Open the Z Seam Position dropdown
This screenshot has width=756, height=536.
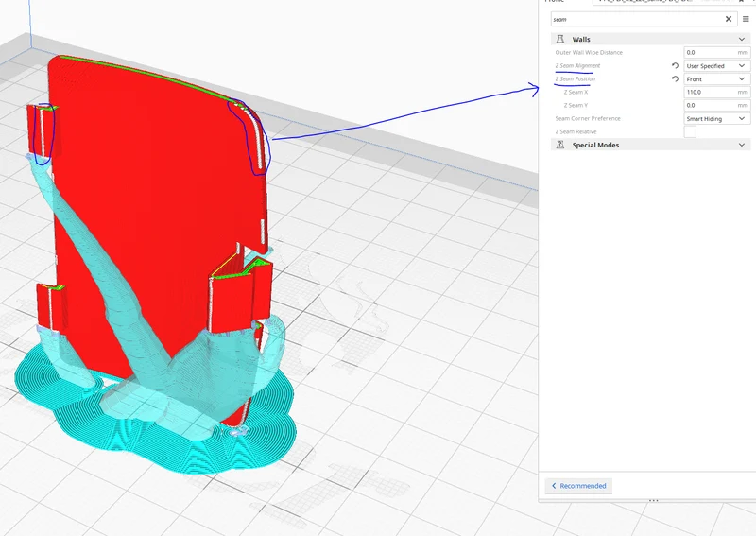click(717, 78)
